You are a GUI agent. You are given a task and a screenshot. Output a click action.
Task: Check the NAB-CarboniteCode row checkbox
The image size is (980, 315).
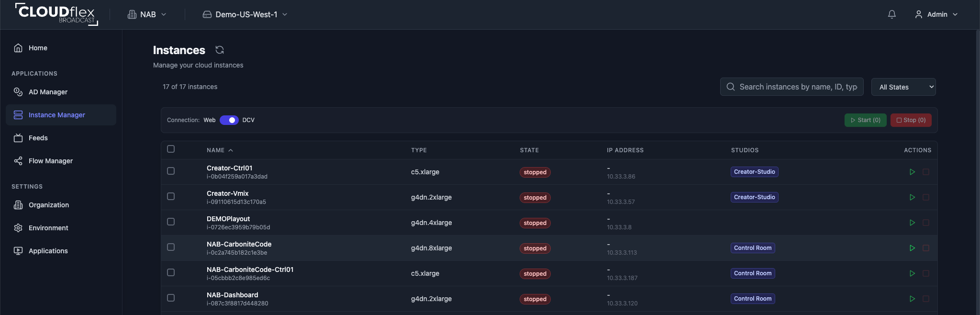click(171, 247)
